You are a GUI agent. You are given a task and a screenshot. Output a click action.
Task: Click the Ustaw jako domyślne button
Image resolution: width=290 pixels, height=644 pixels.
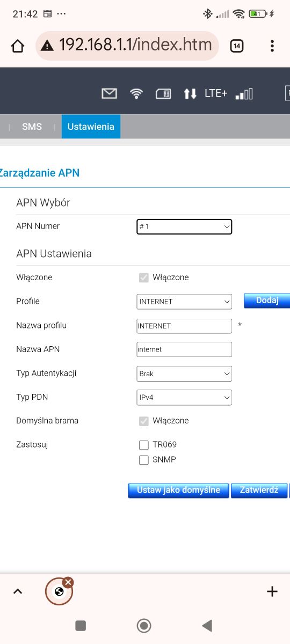(178, 491)
